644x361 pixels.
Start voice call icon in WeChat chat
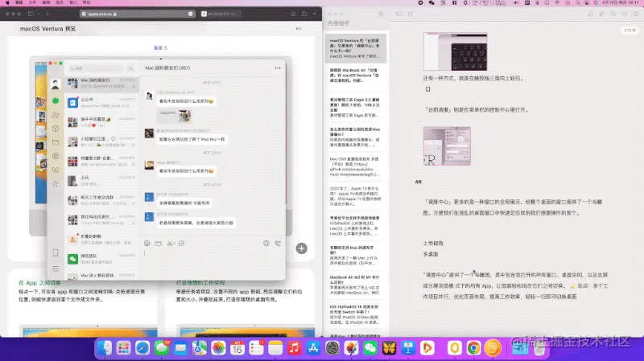coord(278,244)
